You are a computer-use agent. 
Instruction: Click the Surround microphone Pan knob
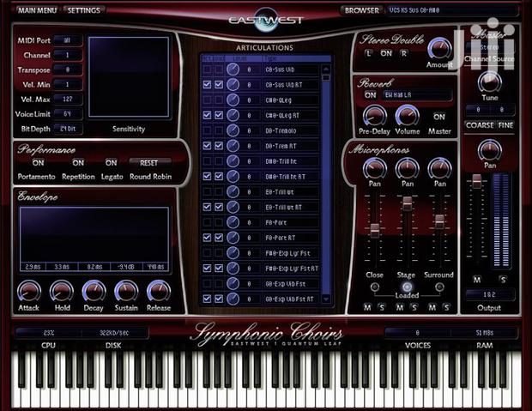[x=439, y=168]
